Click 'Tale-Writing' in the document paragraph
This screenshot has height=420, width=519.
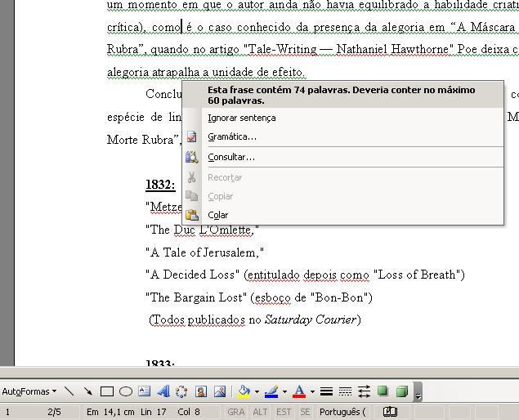coord(282,49)
